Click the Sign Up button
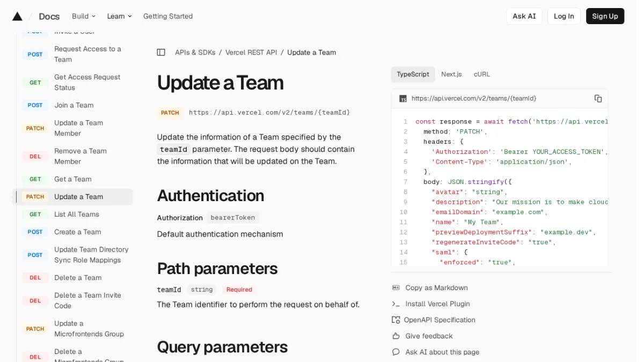This screenshot has height=362, width=644. (x=605, y=16)
